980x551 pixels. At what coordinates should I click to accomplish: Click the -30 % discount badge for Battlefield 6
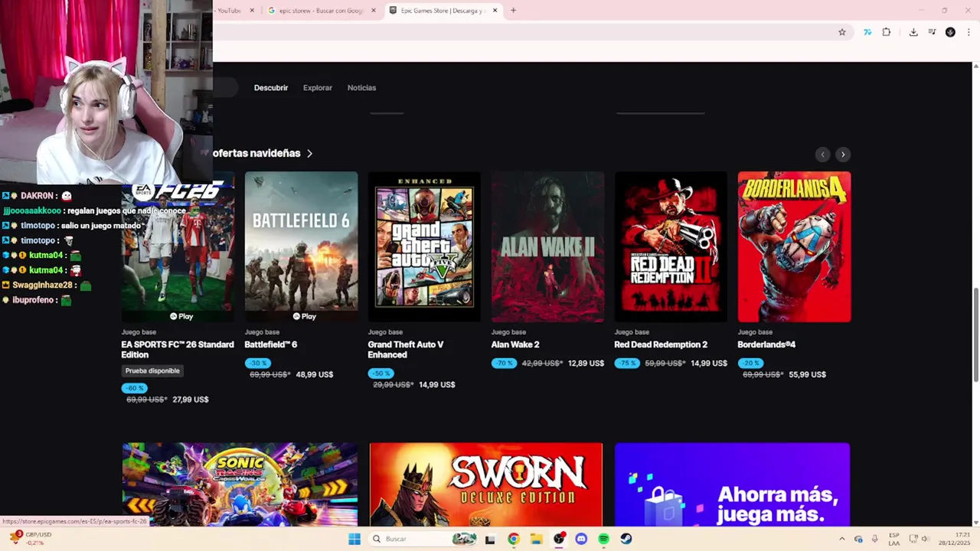point(258,363)
